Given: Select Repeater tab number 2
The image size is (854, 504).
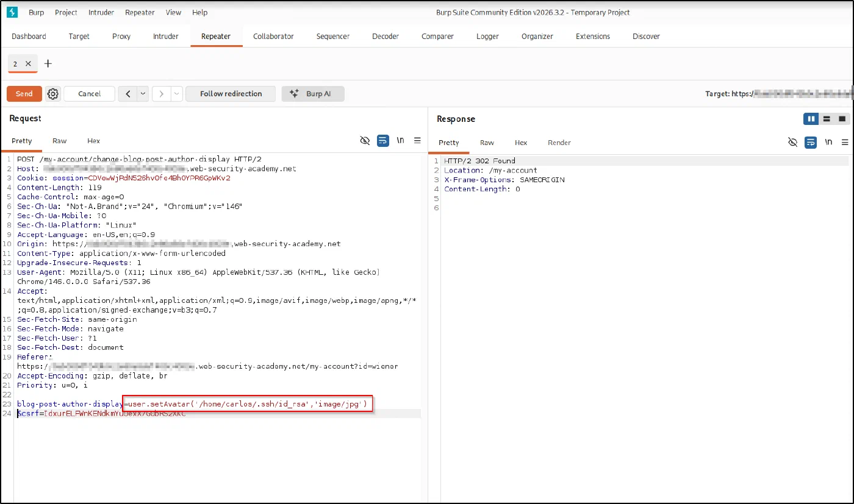Looking at the screenshot, I should [15, 63].
